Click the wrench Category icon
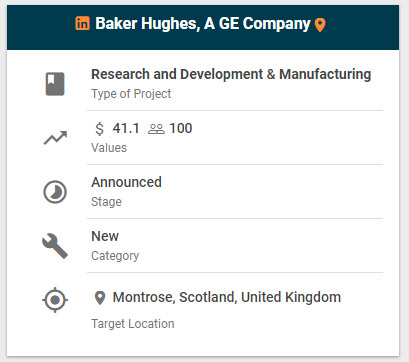Image resolution: width=409 pixels, height=362 pixels. (x=55, y=246)
